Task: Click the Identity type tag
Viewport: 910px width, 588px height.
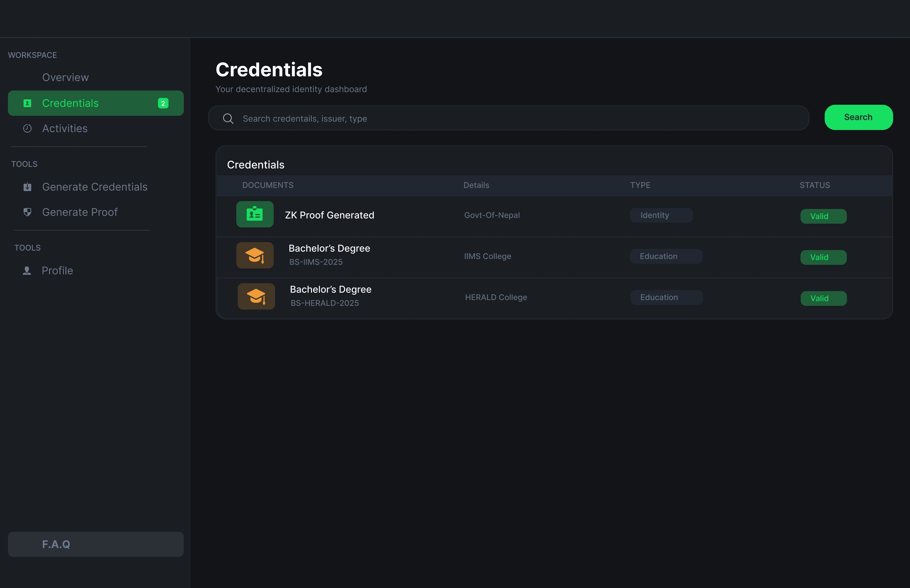Action: pyautogui.click(x=661, y=215)
